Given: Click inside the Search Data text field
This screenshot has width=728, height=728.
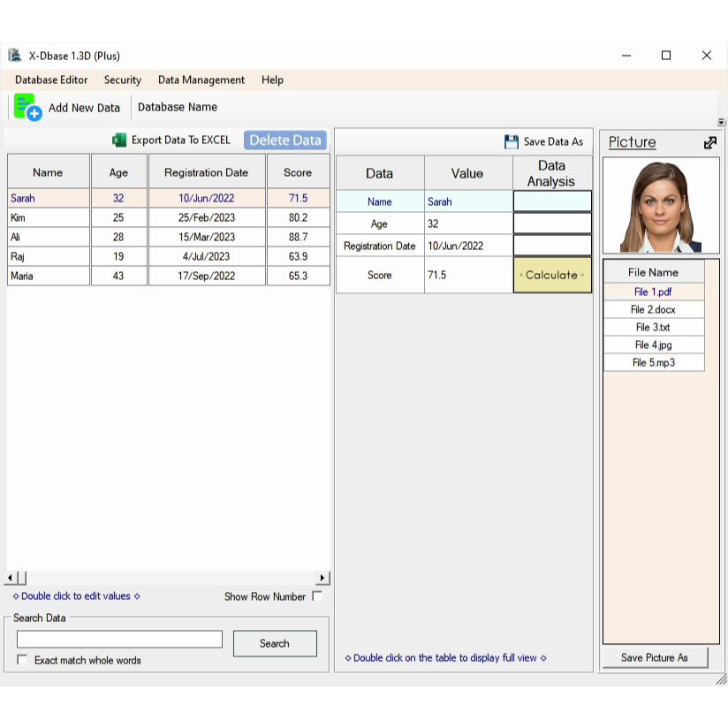Looking at the screenshot, I should [118, 639].
